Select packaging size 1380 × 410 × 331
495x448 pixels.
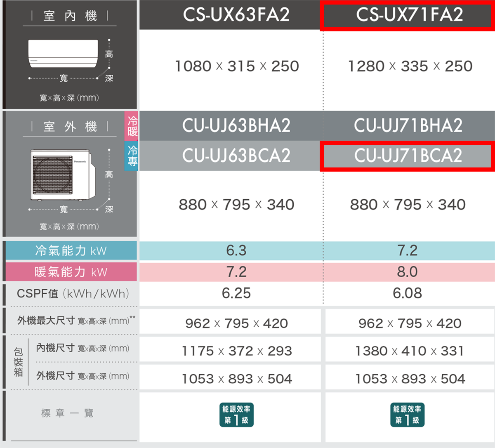(x=410, y=351)
